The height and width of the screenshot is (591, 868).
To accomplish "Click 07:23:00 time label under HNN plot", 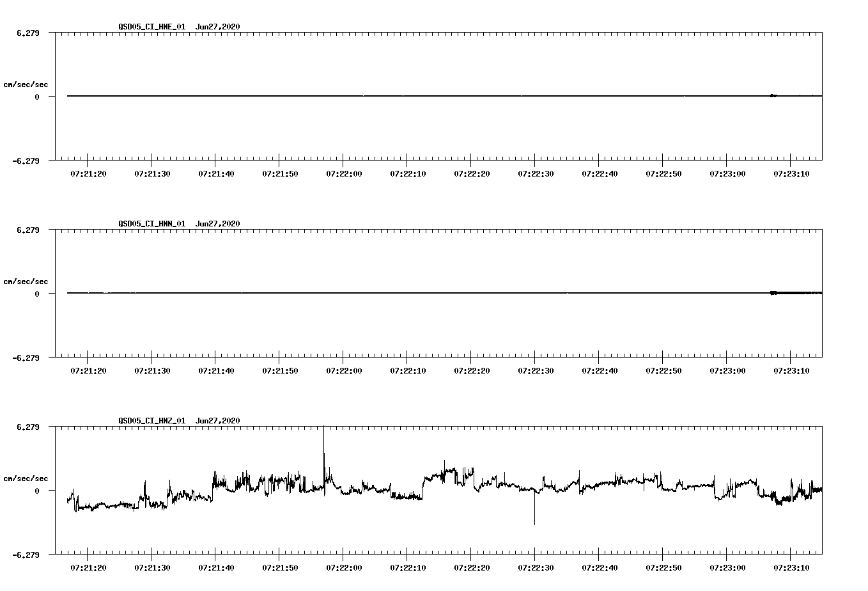I will (x=727, y=370).
